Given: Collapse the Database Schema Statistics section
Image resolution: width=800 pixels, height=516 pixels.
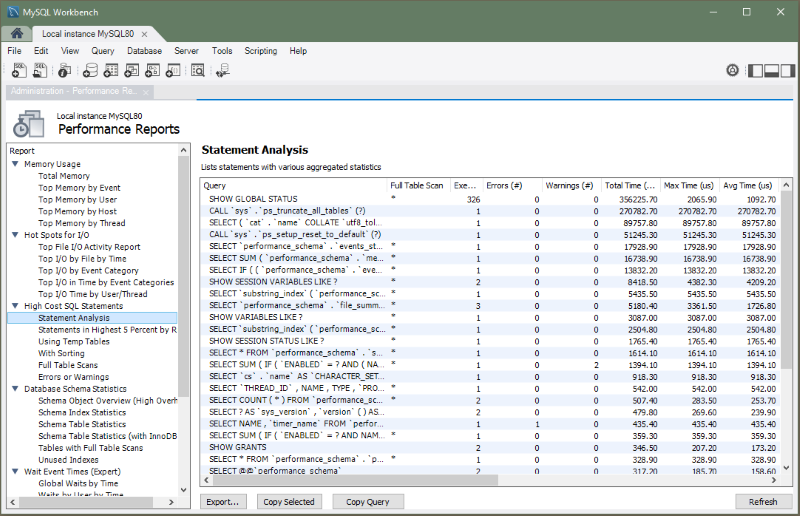Looking at the screenshot, I should [x=15, y=389].
